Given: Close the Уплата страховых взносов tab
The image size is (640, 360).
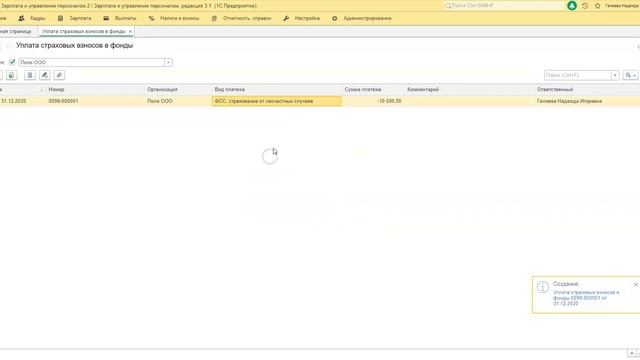Looking at the screenshot, I should pos(130,31).
